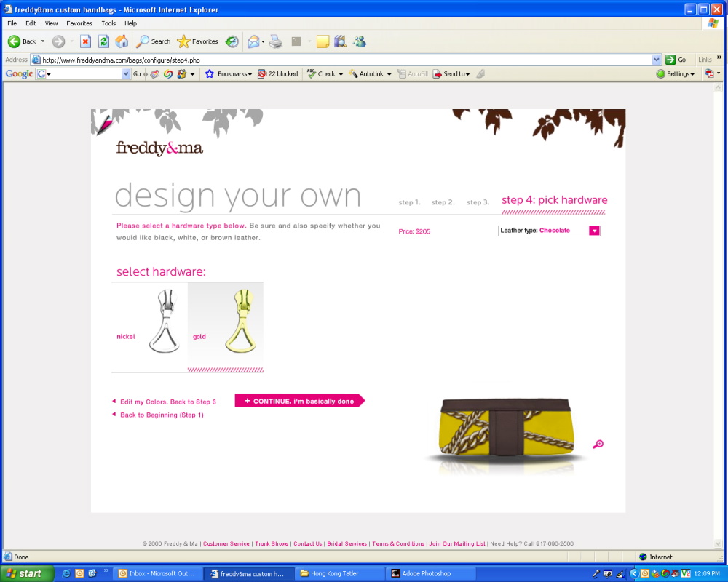Open the Google Bookmarks dropdown
Viewport: 728px width, 582px height.
click(229, 73)
